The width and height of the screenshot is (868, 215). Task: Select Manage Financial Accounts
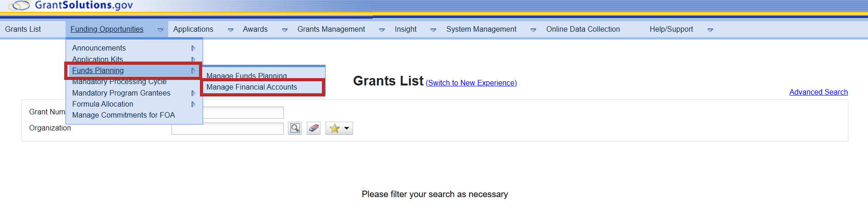pyautogui.click(x=252, y=87)
